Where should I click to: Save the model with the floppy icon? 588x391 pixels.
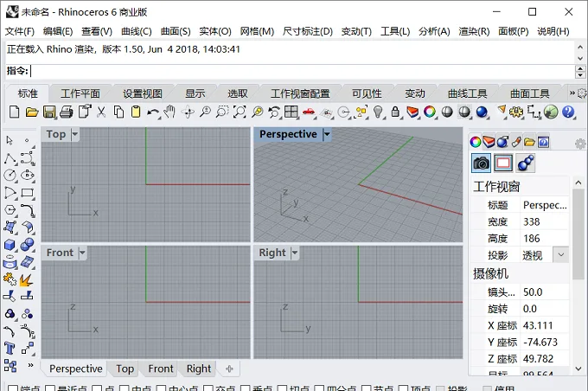(49, 112)
